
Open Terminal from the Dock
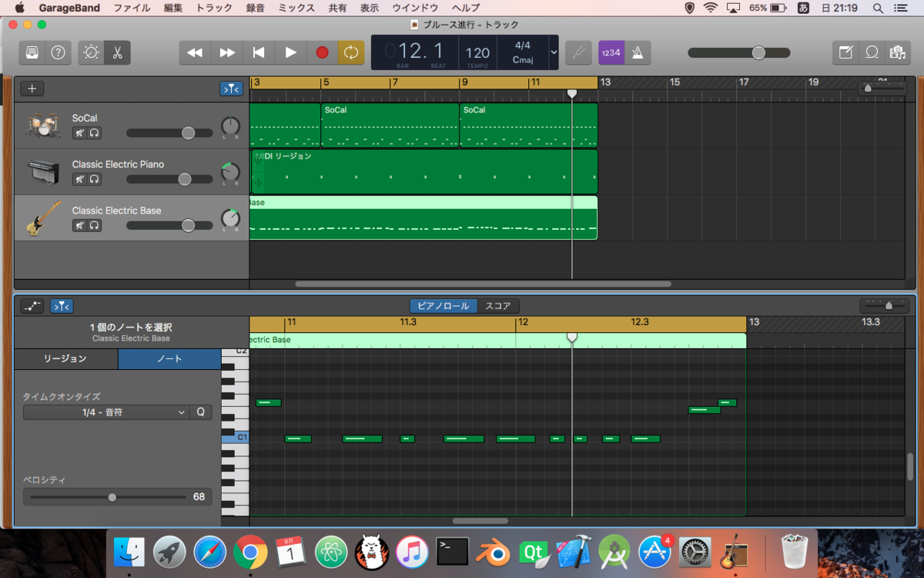[x=452, y=552]
